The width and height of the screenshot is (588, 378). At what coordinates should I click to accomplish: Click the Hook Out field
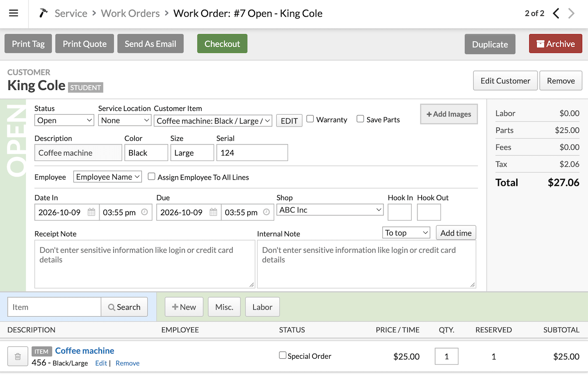[x=429, y=212]
